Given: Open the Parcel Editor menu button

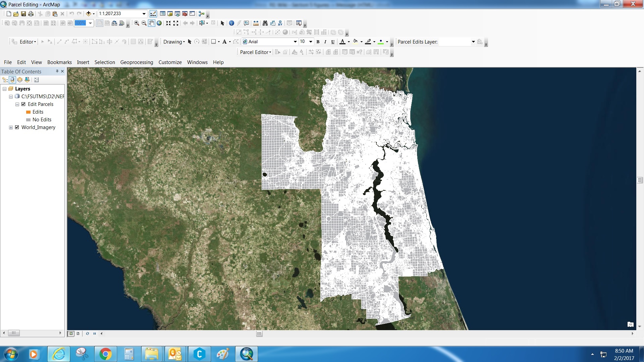Looking at the screenshot, I should click(x=255, y=52).
